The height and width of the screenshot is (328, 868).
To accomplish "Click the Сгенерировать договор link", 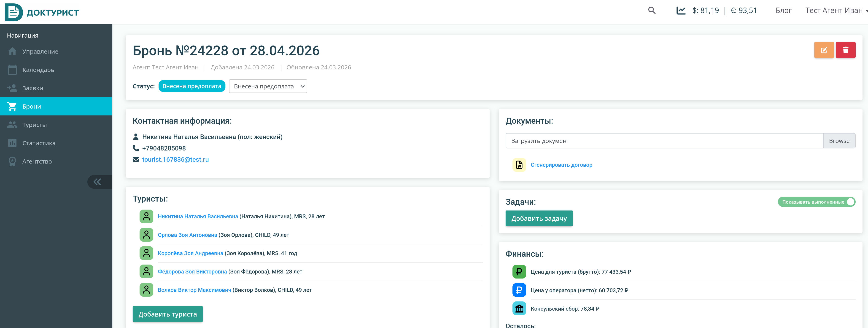I will coord(561,165).
